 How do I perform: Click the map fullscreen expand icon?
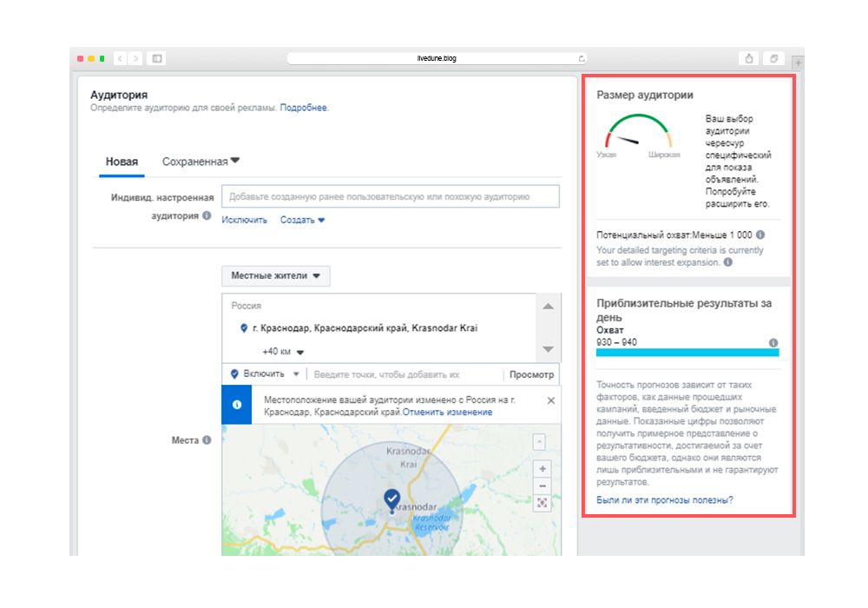click(542, 503)
